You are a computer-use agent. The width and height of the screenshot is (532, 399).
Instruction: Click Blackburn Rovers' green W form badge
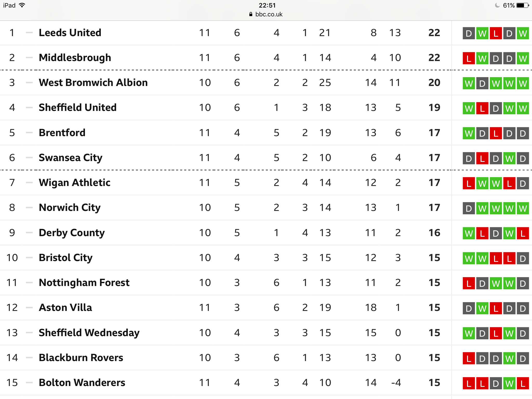click(x=509, y=358)
